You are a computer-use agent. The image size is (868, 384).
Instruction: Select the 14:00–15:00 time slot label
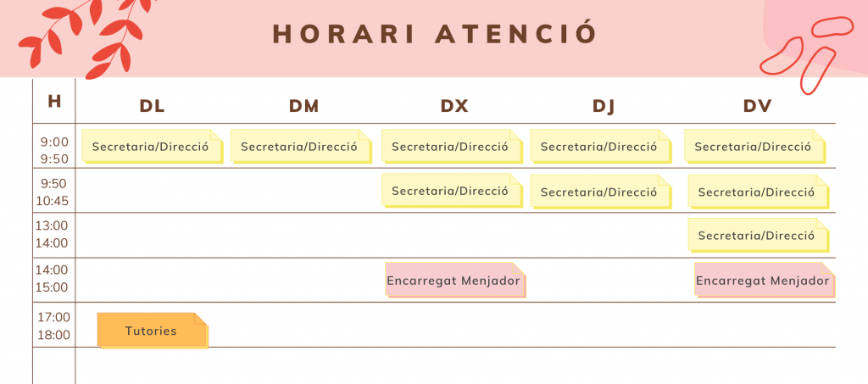point(52,278)
